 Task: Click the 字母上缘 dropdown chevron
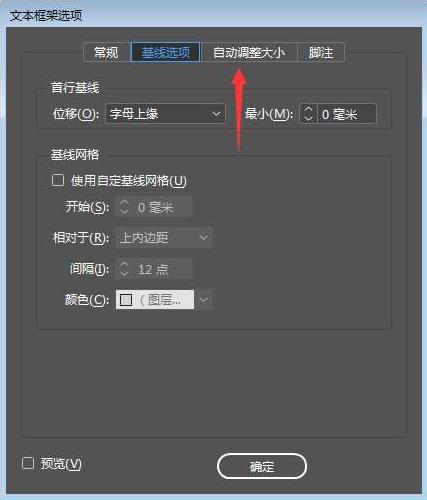tap(216, 114)
